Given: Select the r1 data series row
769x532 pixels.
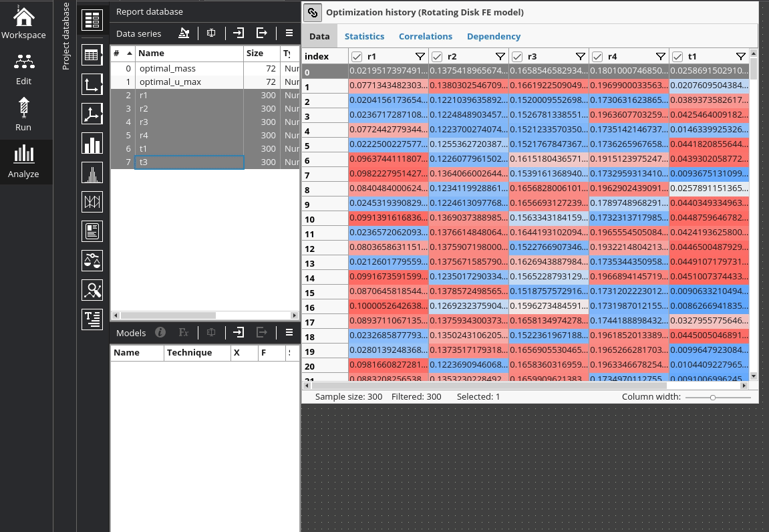Looking at the screenshot, I should 205,95.
